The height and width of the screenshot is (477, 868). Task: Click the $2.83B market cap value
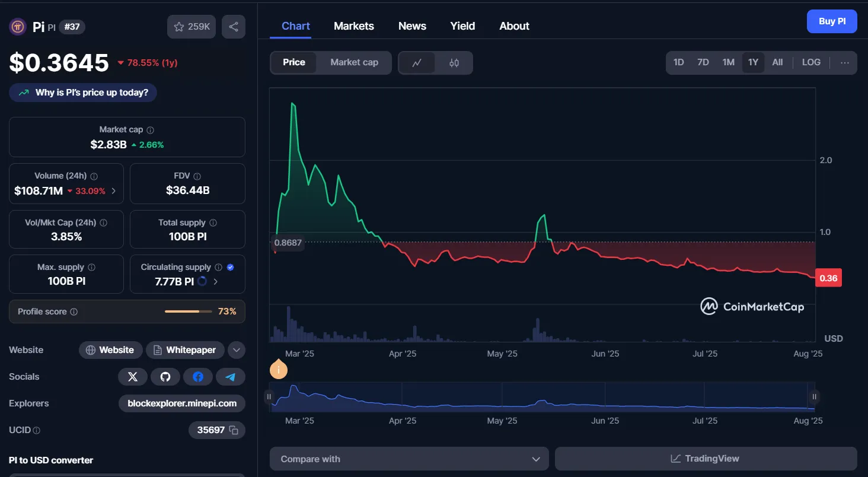point(108,144)
